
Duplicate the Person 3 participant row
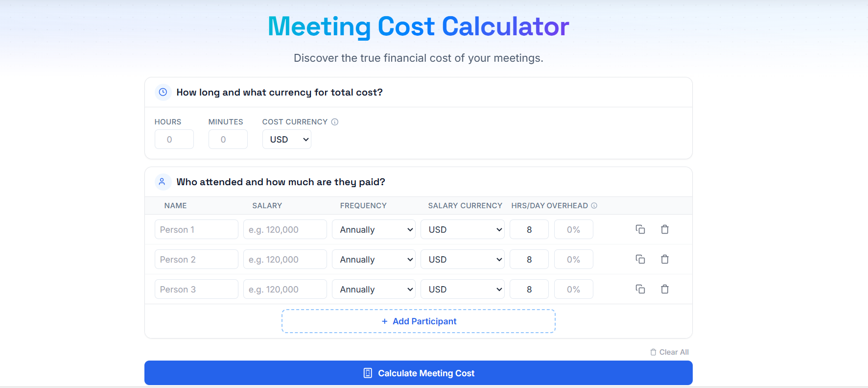640,289
